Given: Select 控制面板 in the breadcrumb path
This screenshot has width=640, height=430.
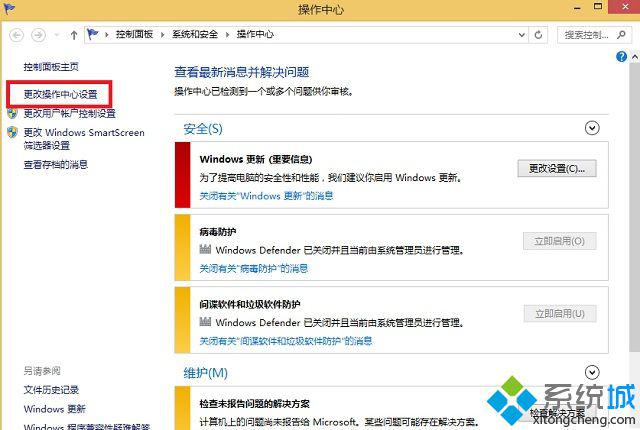Looking at the screenshot, I should 135,35.
